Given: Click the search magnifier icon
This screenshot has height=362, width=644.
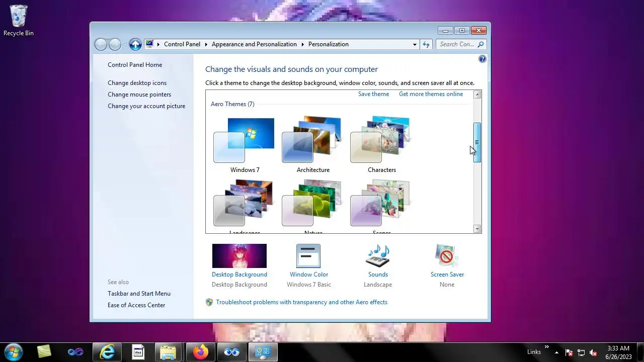Looking at the screenshot, I should pos(480,44).
